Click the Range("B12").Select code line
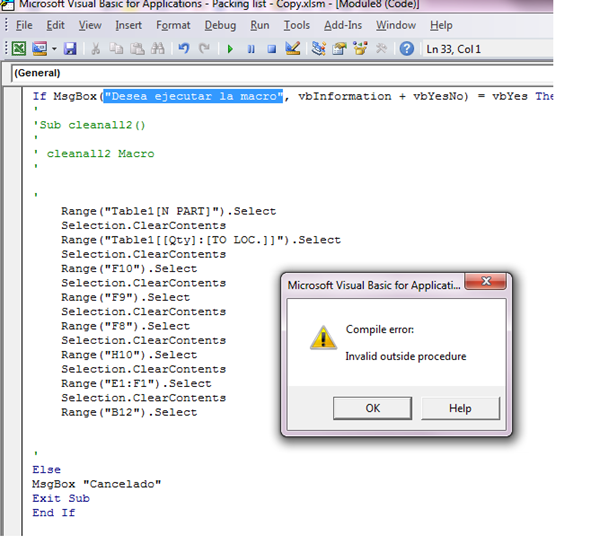Screen dimensions: 600x544 coord(129,412)
